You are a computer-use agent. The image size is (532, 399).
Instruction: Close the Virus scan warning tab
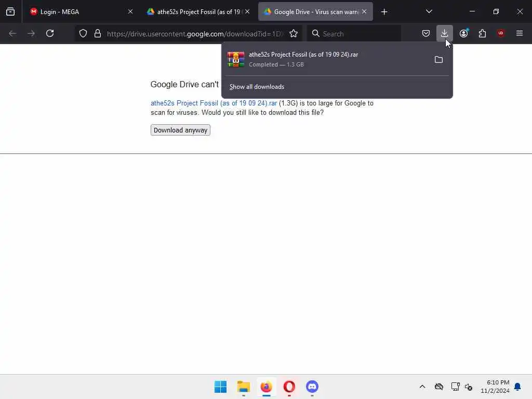(364, 11)
